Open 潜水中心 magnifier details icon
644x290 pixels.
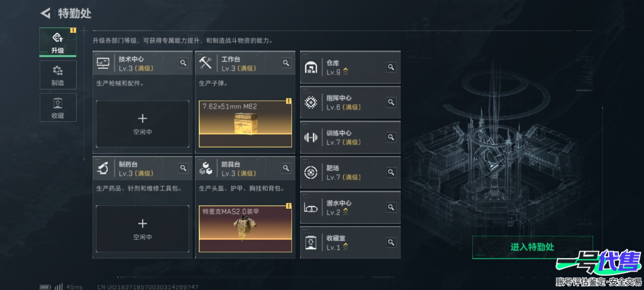coord(391,207)
